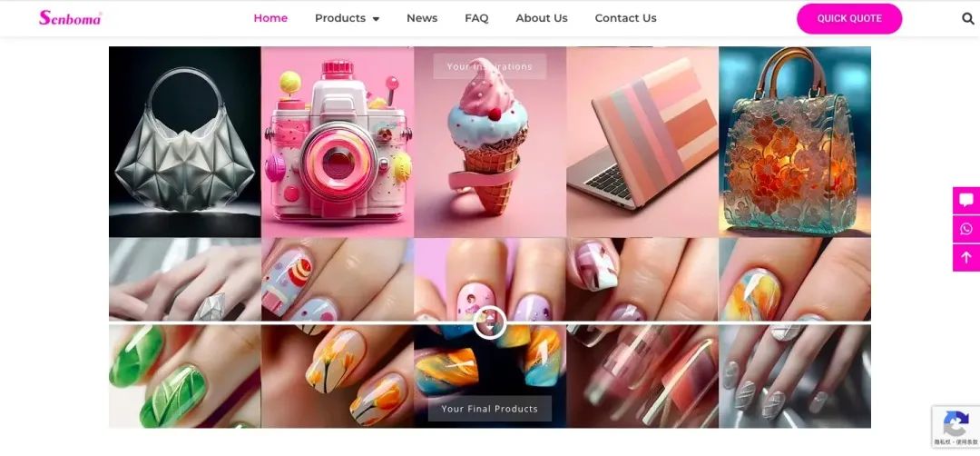Open the Contact Us page
The width and height of the screenshot is (980, 456).
(x=625, y=18)
